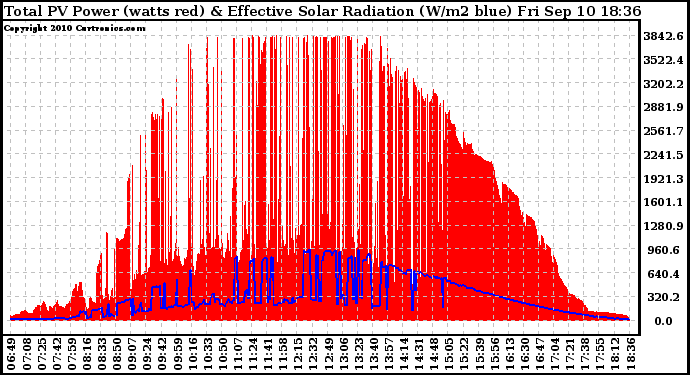Click the x-axis time label 08:33
Viewport: 690px width, 375px height.
(x=102, y=354)
